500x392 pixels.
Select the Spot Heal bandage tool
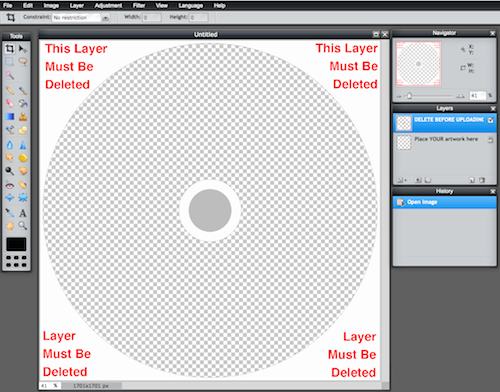[x=23, y=185]
